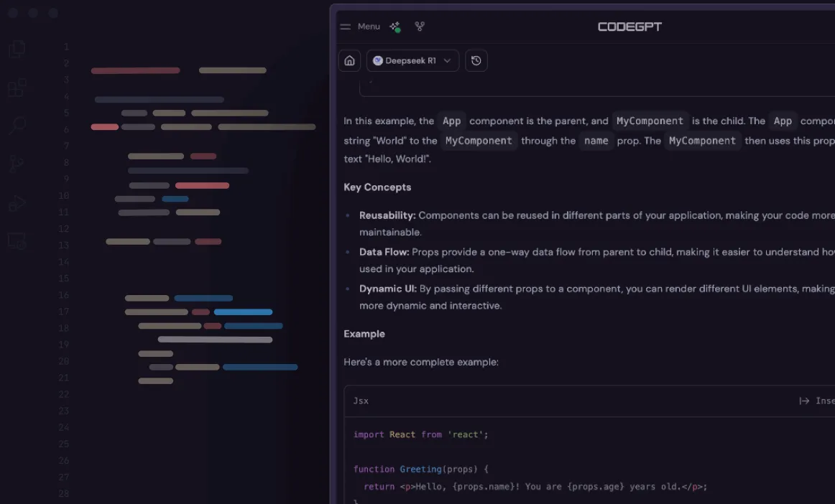Open the Remote Explorer monitor icon

coord(17,241)
